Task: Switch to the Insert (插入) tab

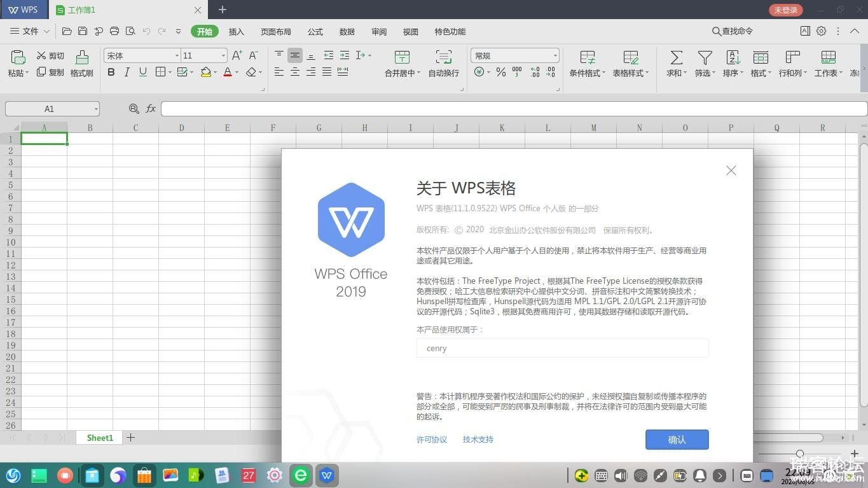Action: click(237, 32)
